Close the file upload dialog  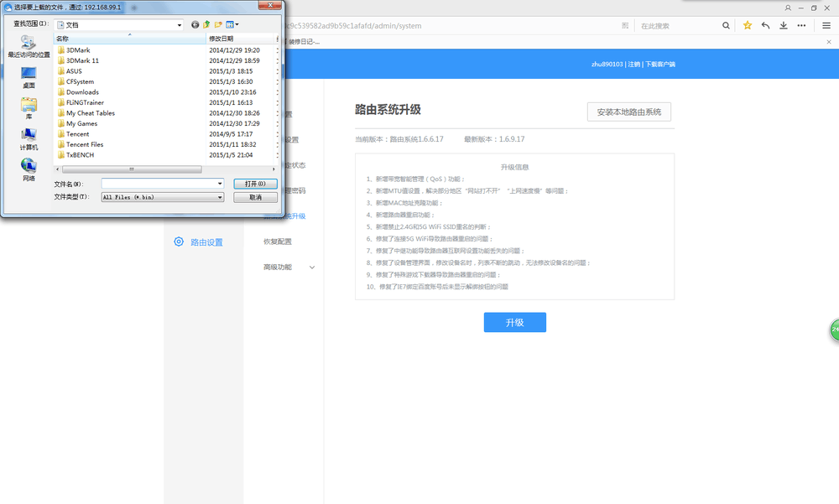269,5
